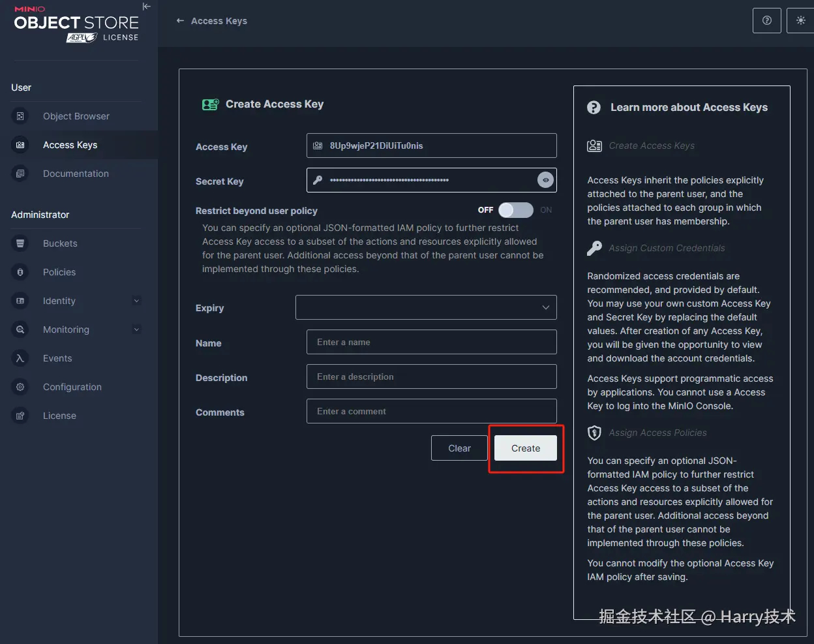Click the MinIO Object Store logo

76,24
